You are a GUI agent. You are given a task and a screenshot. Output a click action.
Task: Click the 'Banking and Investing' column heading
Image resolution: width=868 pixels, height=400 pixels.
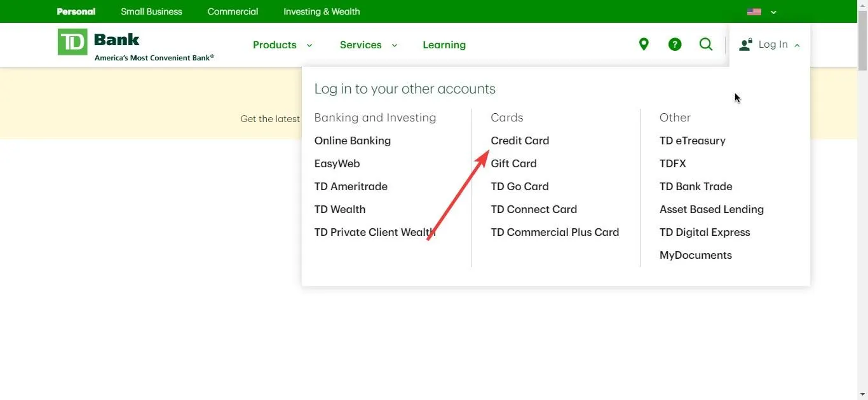point(375,118)
